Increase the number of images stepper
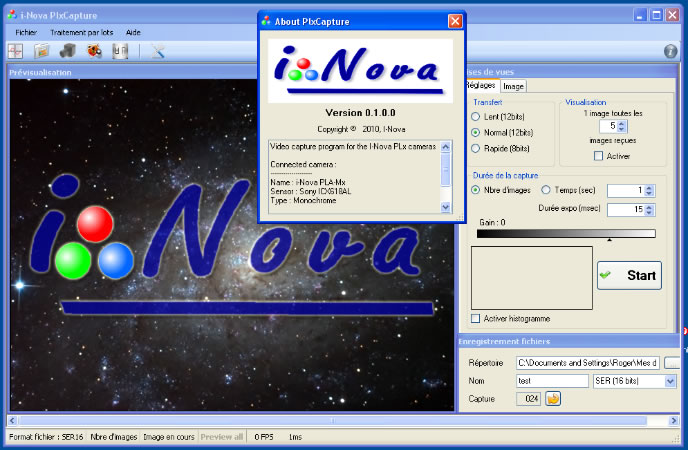This screenshot has height=450, width=688. 649,188
